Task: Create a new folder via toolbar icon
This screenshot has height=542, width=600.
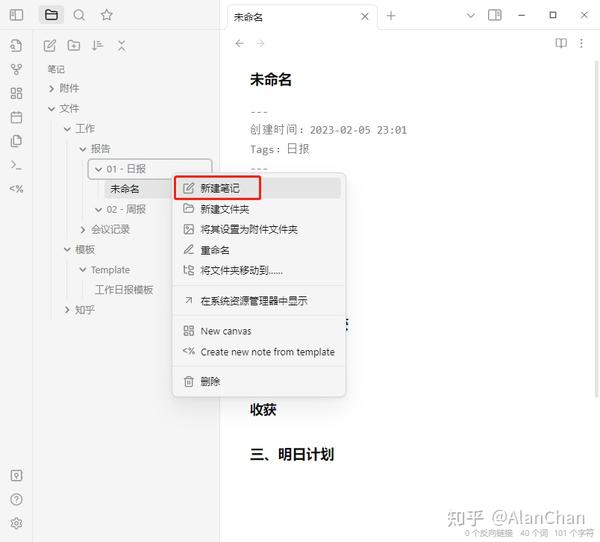Action: (x=74, y=46)
